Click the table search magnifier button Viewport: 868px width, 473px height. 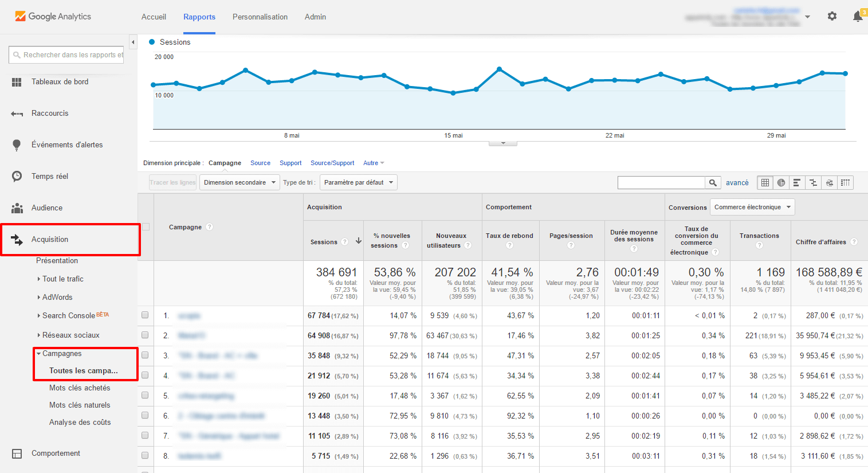713,183
